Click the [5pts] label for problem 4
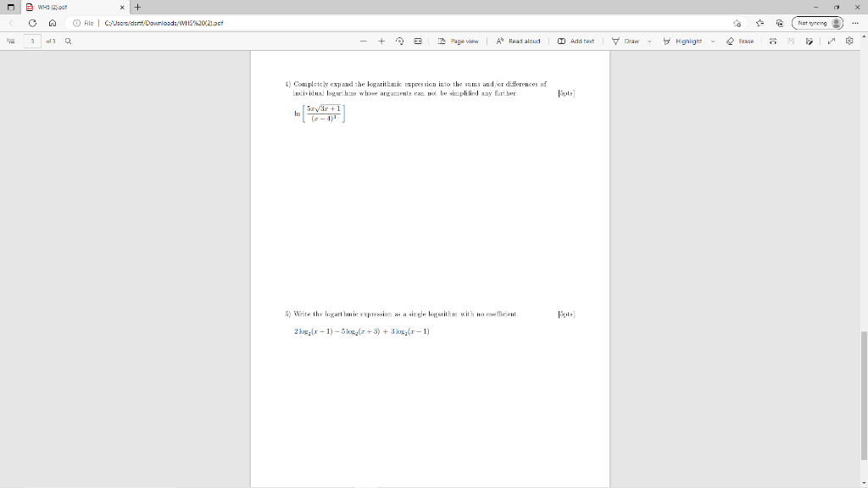Image resolution: width=868 pixels, height=488 pixels. coord(566,93)
